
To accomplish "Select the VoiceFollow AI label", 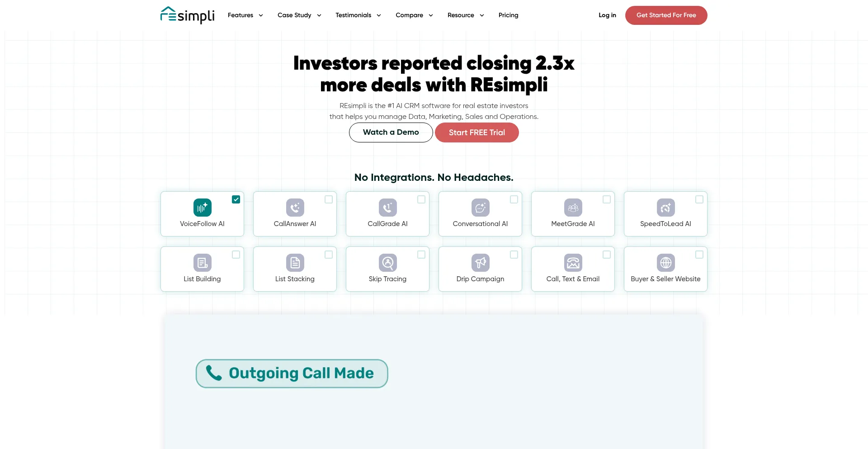I will tap(202, 224).
